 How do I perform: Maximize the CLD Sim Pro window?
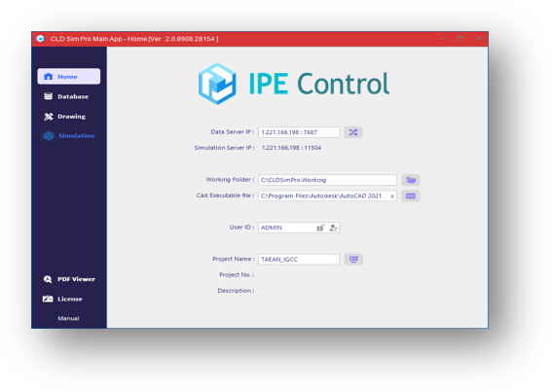click(460, 39)
